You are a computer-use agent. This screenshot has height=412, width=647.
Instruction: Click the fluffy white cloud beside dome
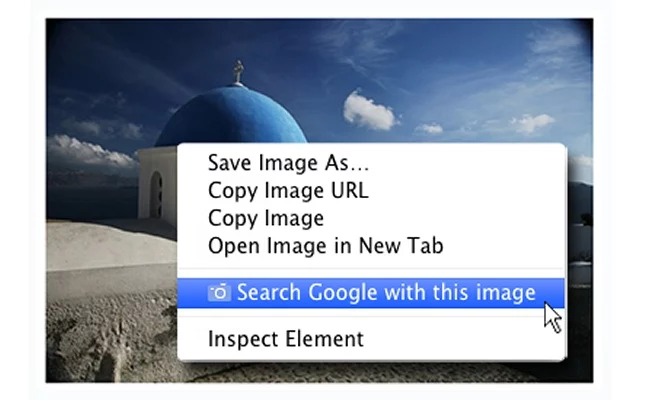(x=369, y=111)
